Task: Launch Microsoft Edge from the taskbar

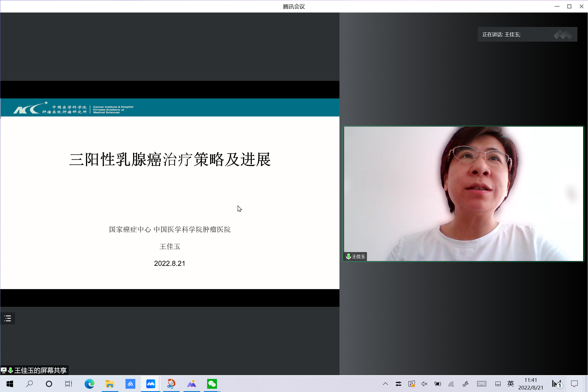Action: [90, 384]
